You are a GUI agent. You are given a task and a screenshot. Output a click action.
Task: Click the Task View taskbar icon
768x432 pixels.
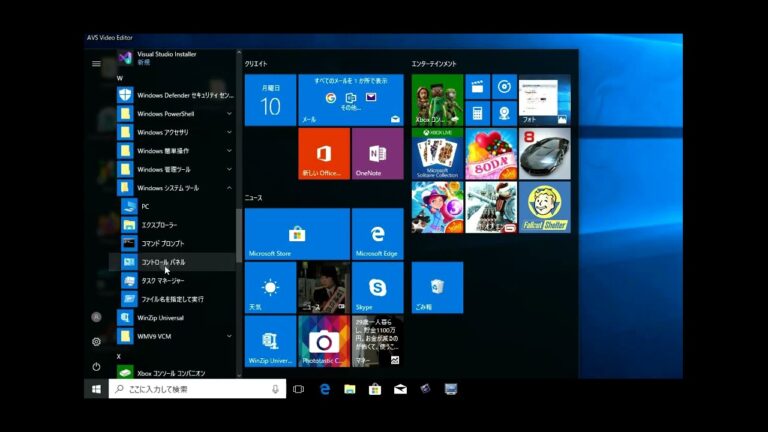[x=298, y=389]
